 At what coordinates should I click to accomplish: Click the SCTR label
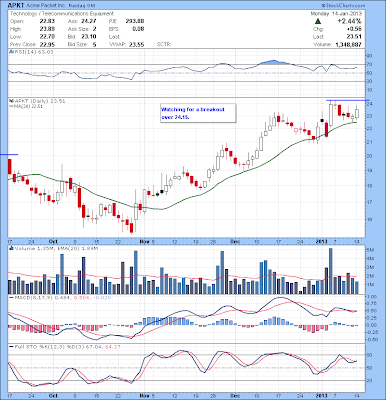pyautogui.click(x=164, y=44)
